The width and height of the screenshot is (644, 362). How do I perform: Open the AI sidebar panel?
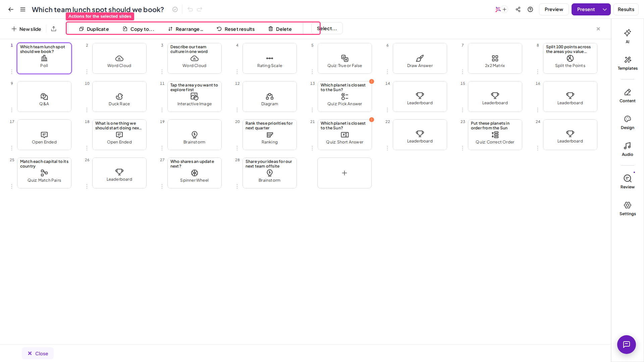click(x=627, y=36)
